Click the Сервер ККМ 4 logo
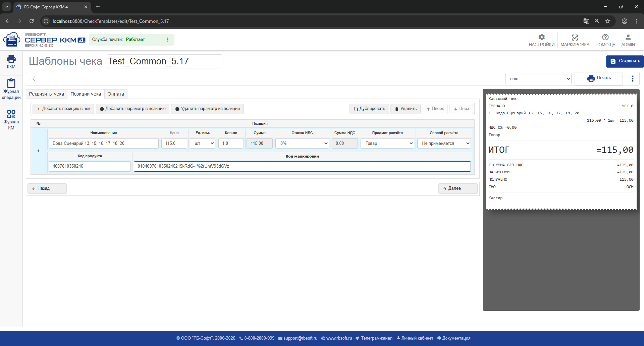644x346 pixels. tap(44, 40)
